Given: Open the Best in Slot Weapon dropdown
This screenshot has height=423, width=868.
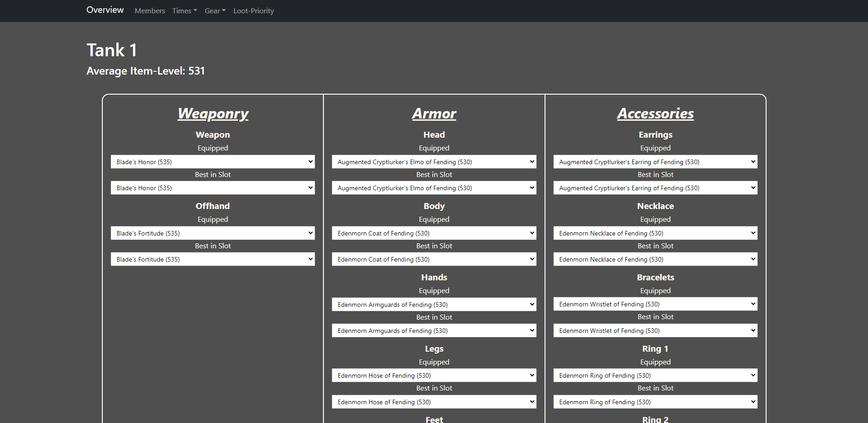Looking at the screenshot, I should point(212,188).
